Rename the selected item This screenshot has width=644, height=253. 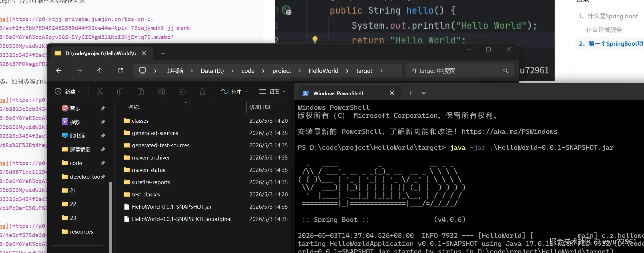(161, 91)
